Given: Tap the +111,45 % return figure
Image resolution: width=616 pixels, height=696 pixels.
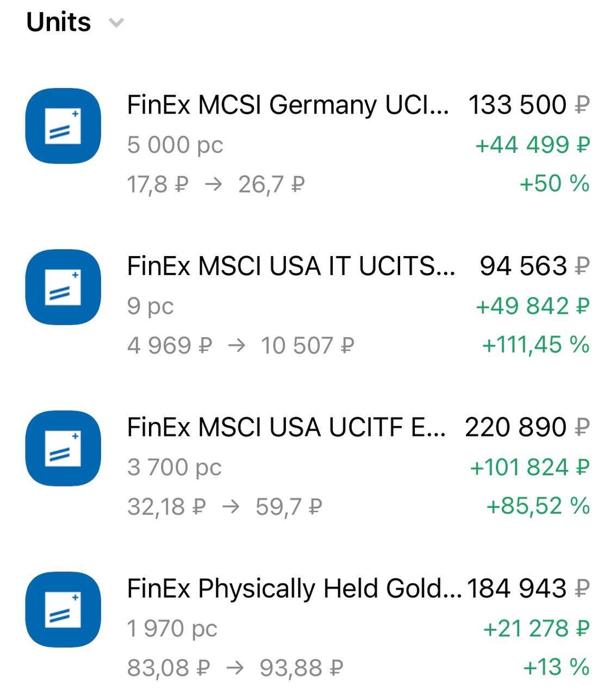Looking at the screenshot, I should click(x=536, y=345).
